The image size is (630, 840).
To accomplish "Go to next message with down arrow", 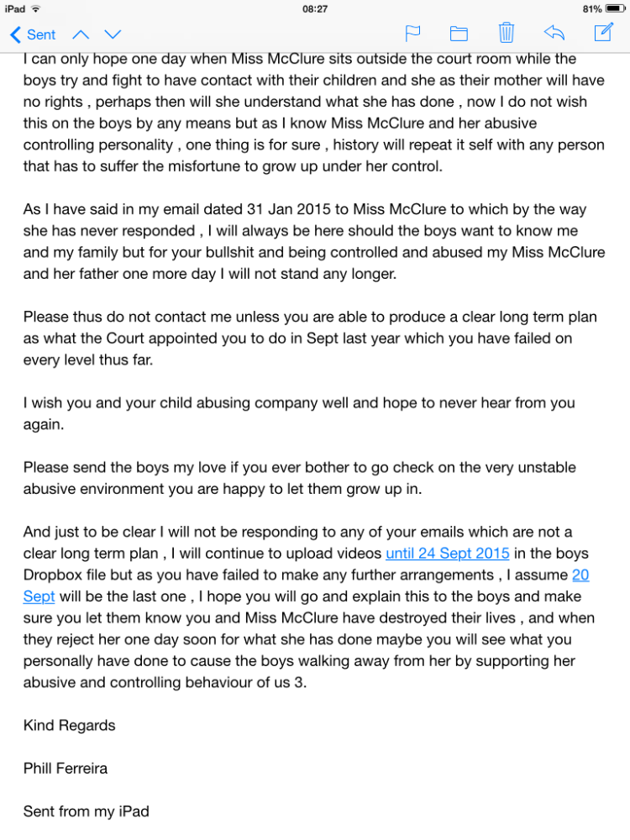I will click(x=113, y=34).
